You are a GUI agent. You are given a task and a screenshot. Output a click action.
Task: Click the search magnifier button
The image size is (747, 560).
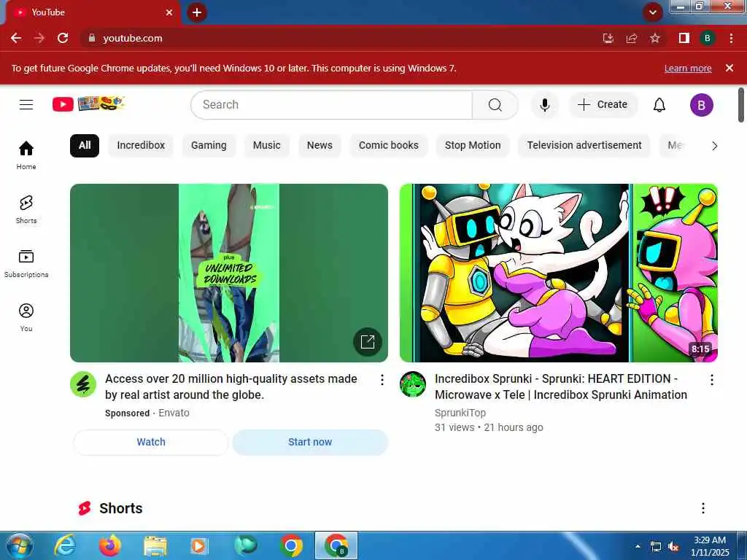pos(495,105)
